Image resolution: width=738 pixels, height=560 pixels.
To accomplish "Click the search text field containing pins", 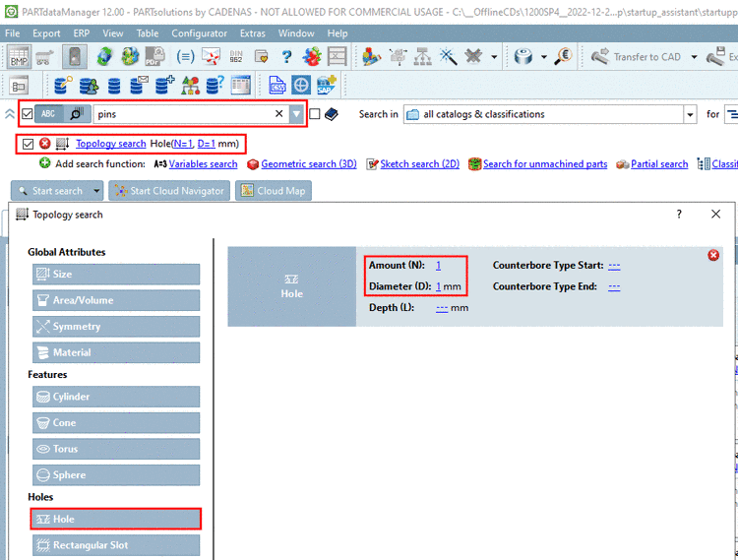I will (x=191, y=114).
